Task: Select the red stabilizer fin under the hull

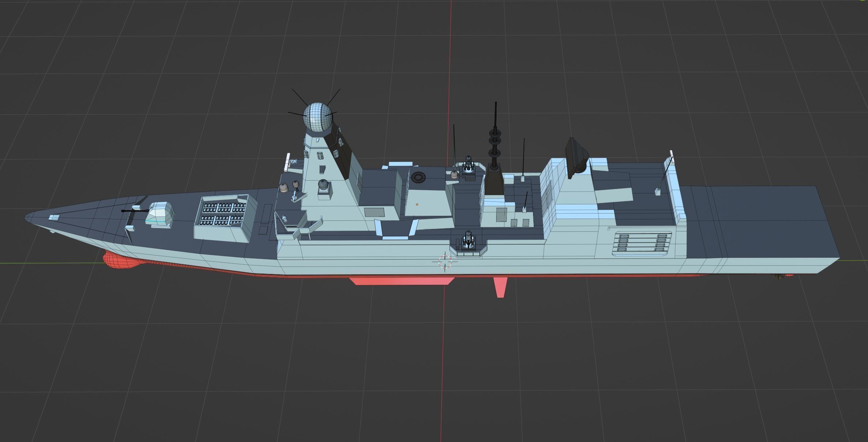Action: pyautogui.click(x=500, y=287)
